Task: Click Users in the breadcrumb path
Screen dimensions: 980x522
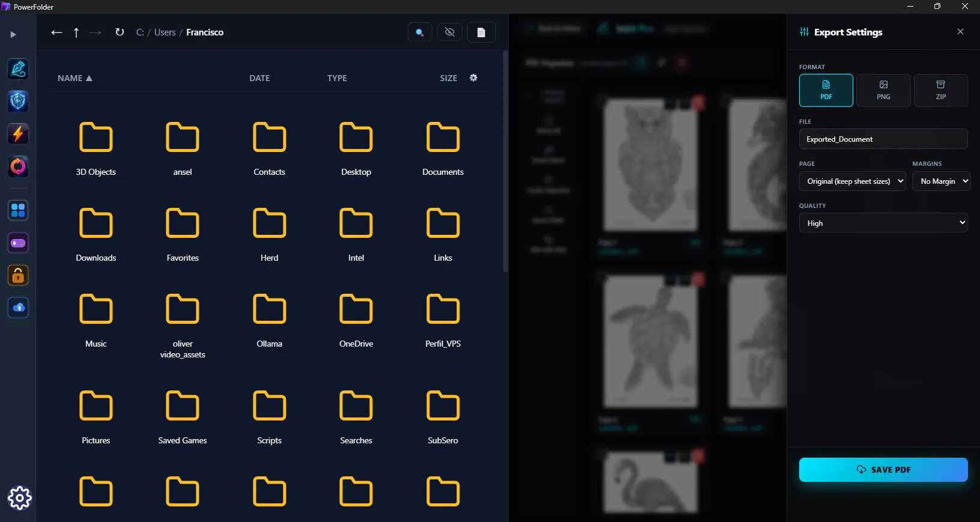Action: pos(165,32)
